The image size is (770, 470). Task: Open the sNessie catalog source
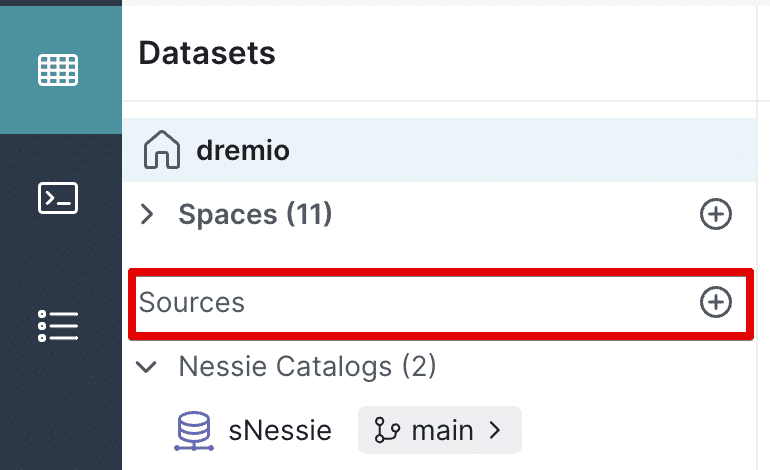click(x=280, y=431)
